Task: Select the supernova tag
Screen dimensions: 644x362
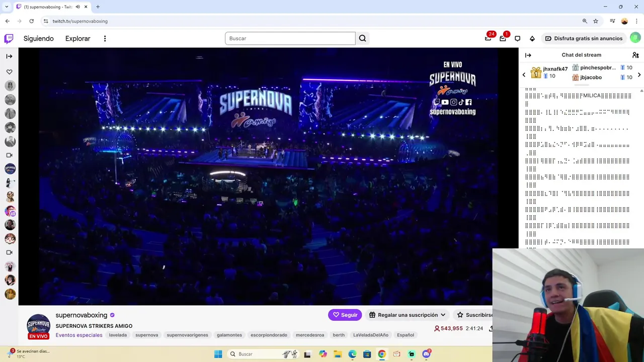Action: 147,335
